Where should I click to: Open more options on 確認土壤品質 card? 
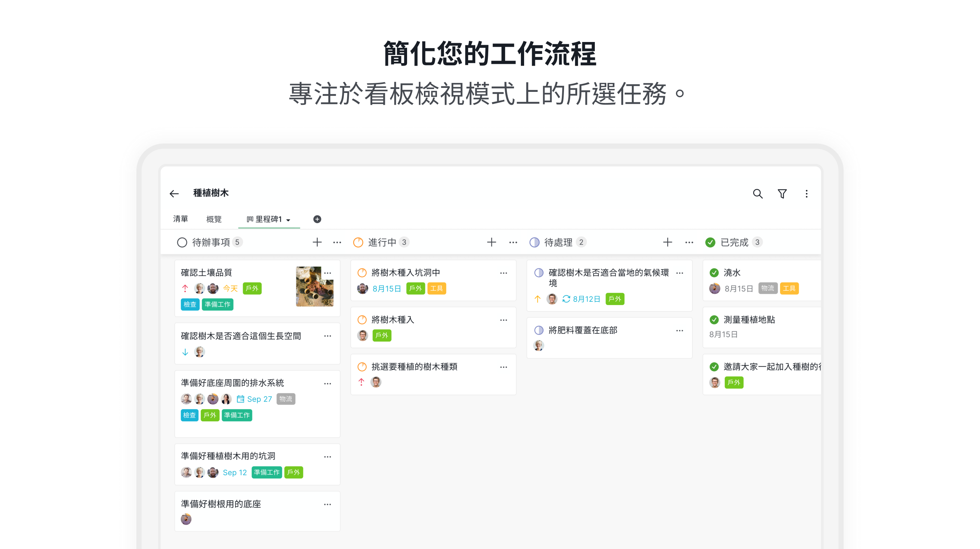(327, 273)
